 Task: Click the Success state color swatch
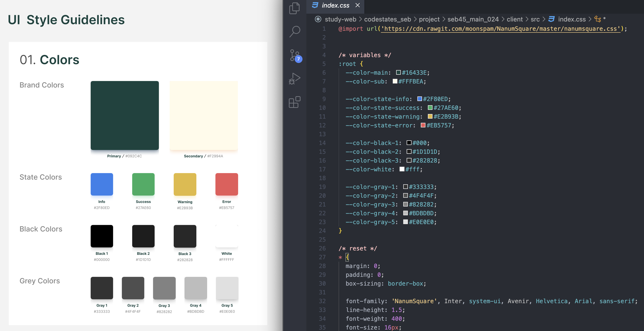click(143, 184)
